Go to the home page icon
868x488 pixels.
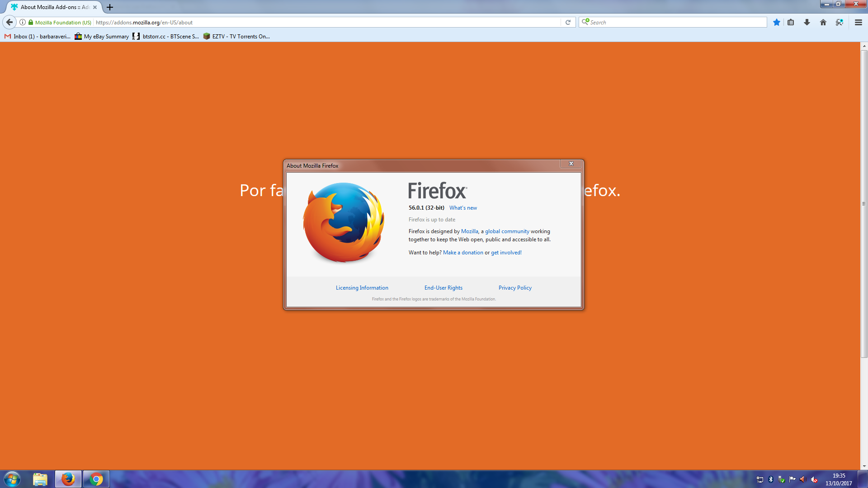[x=823, y=22]
